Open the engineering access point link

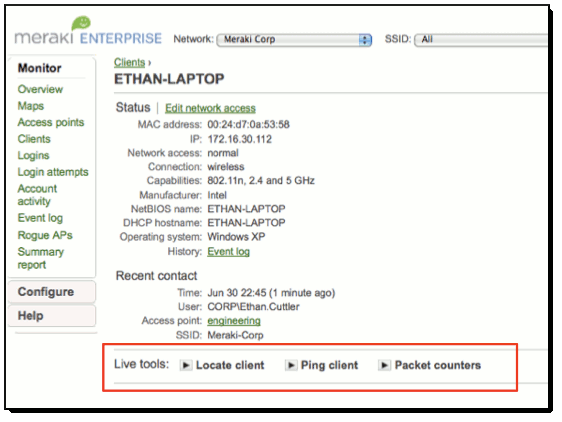point(234,321)
